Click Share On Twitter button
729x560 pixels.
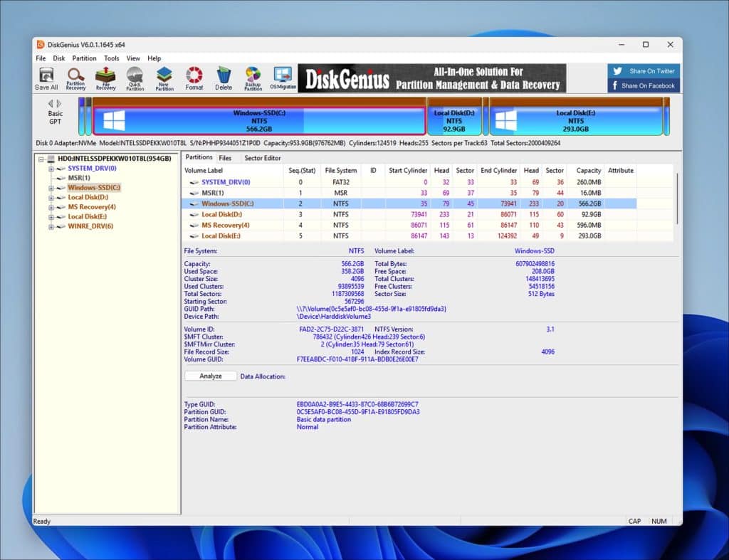pos(644,71)
